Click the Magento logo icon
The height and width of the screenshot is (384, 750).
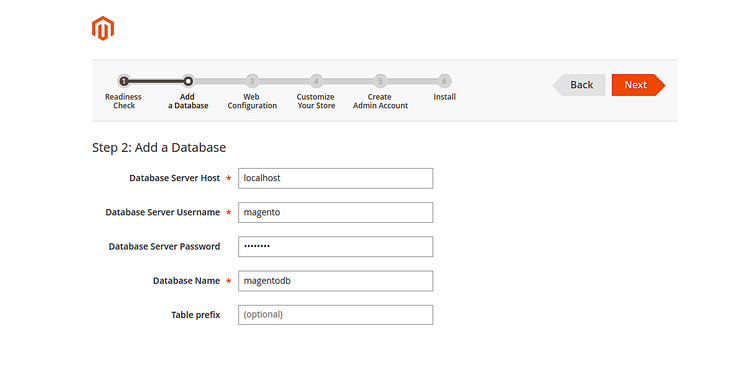tap(103, 28)
